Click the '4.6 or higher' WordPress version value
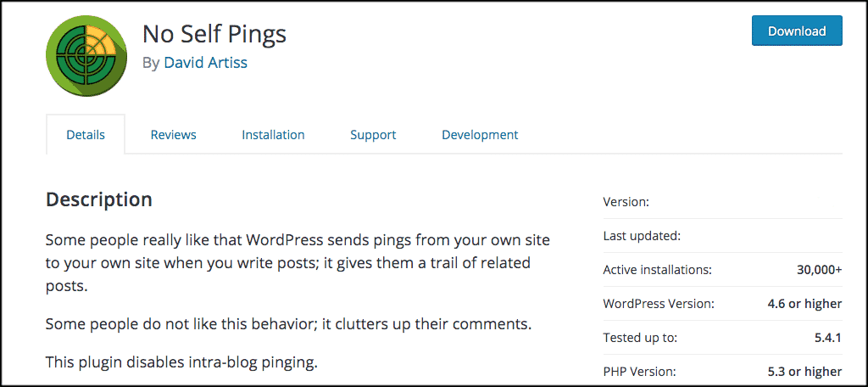868x387 pixels. (x=804, y=304)
